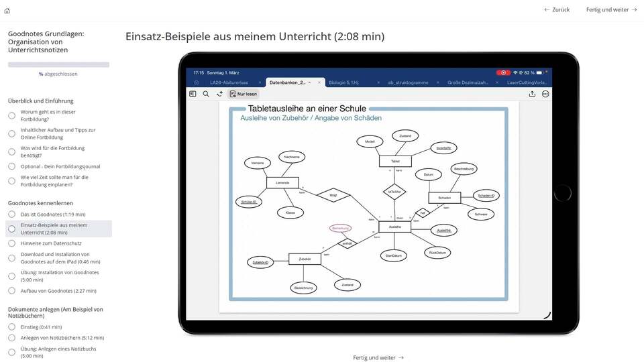Toggle circle for 'Was wird für die Fortbildung benötigt?'
The height and width of the screenshot is (362, 644).
[x=12, y=152]
